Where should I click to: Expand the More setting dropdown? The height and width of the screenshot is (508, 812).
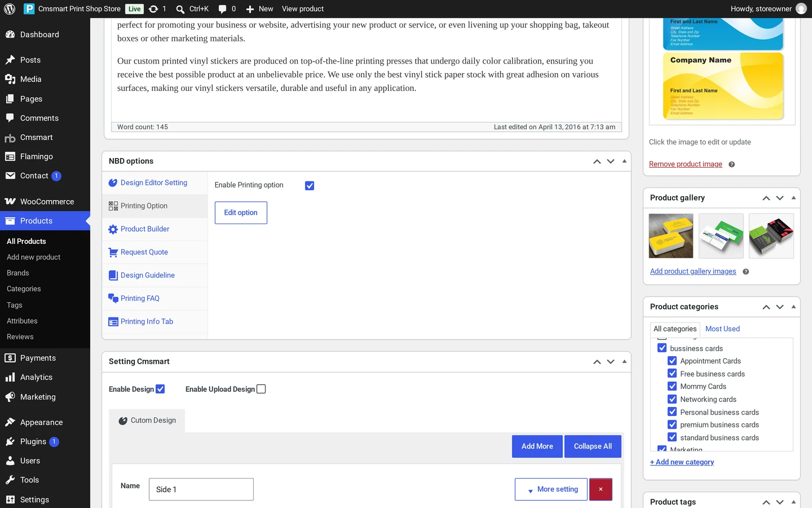pos(551,489)
